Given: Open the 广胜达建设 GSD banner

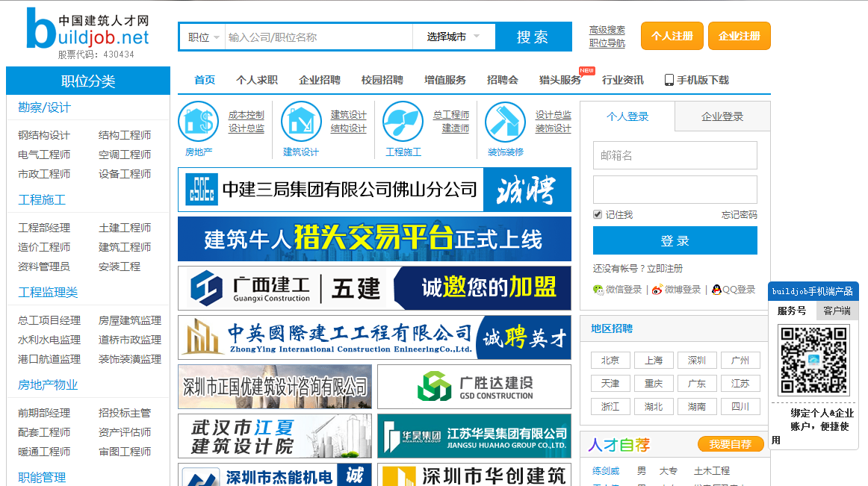Looking at the screenshot, I should coord(474,387).
